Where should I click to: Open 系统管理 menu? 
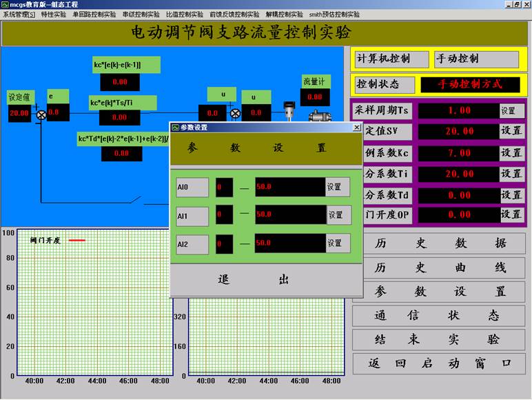coord(19,14)
